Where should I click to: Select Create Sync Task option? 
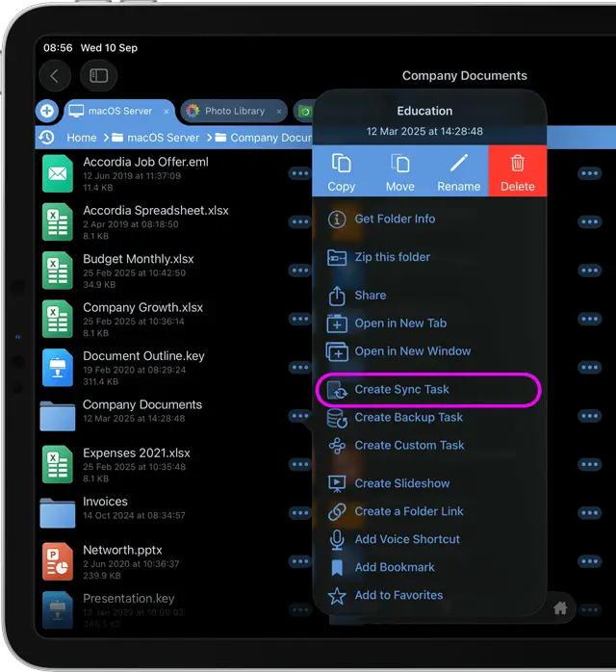pos(401,389)
